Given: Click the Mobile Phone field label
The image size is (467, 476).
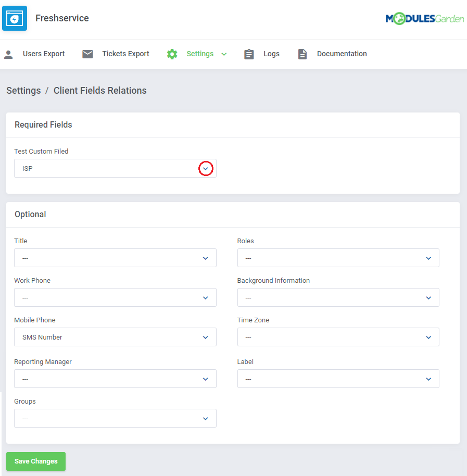Looking at the screenshot, I should (35, 320).
